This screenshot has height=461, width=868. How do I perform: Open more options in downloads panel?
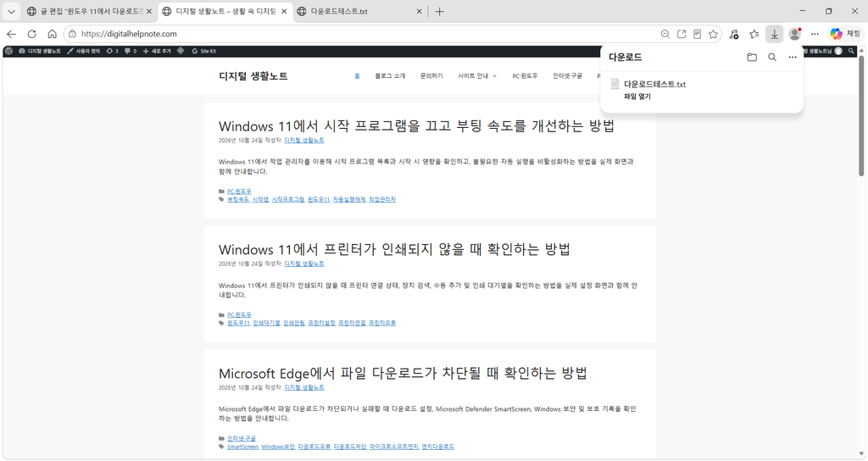(x=793, y=57)
